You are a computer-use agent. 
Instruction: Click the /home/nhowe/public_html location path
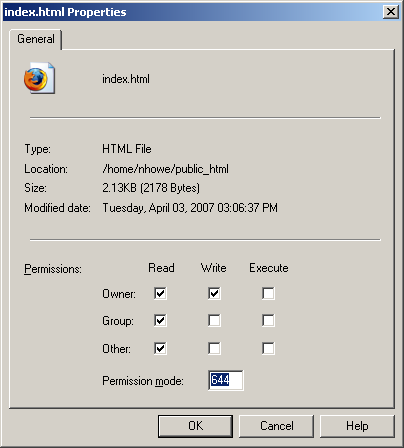click(165, 169)
